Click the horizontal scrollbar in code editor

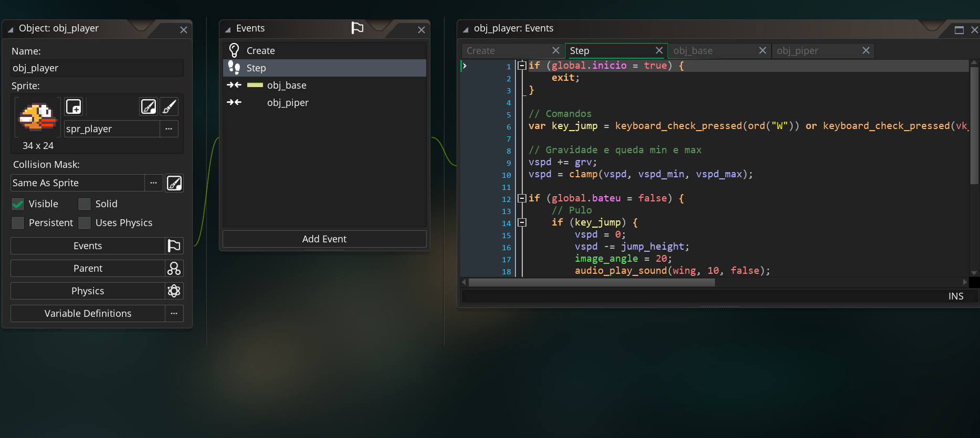click(x=591, y=283)
